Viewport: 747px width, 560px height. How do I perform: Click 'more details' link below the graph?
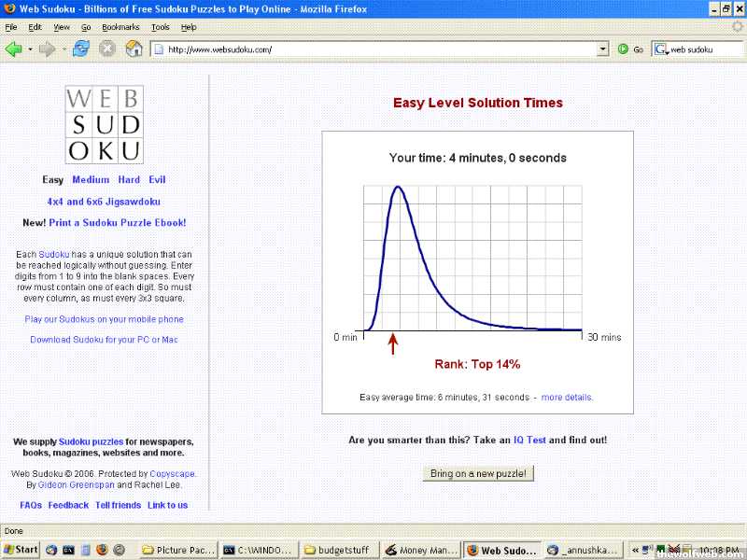pyautogui.click(x=567, y=397)
